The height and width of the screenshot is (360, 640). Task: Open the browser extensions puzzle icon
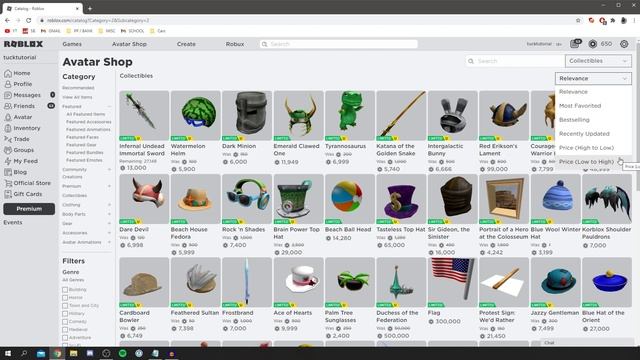(x=613, y=20)
